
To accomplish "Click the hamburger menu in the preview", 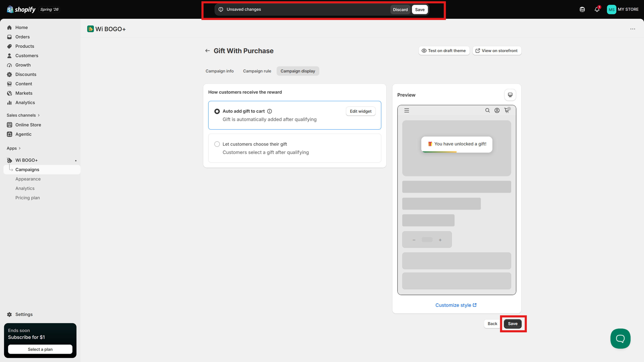I will [x=407, y=110].
